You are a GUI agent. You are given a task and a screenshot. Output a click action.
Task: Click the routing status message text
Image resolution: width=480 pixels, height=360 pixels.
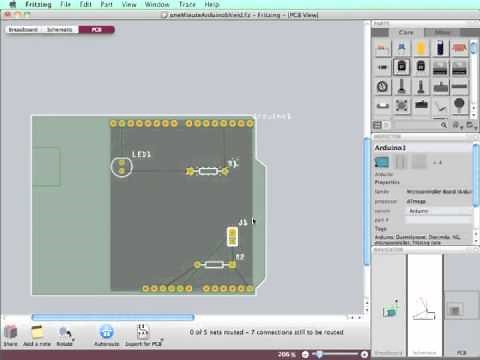(266, 332)
